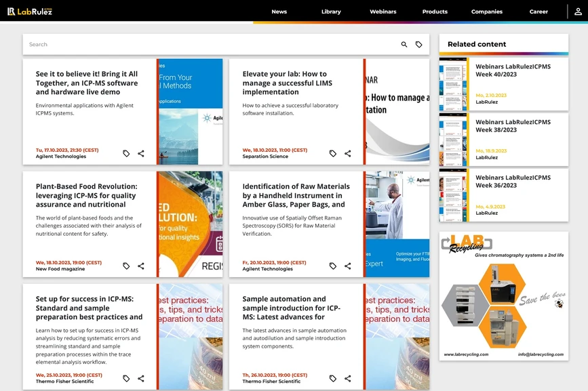The height and width of the screenshot is (391, 588).
Task: Click 'Tu, 17.10.2023, 21:30 (CEST)' date text
Action: click(x=67, y=150)
